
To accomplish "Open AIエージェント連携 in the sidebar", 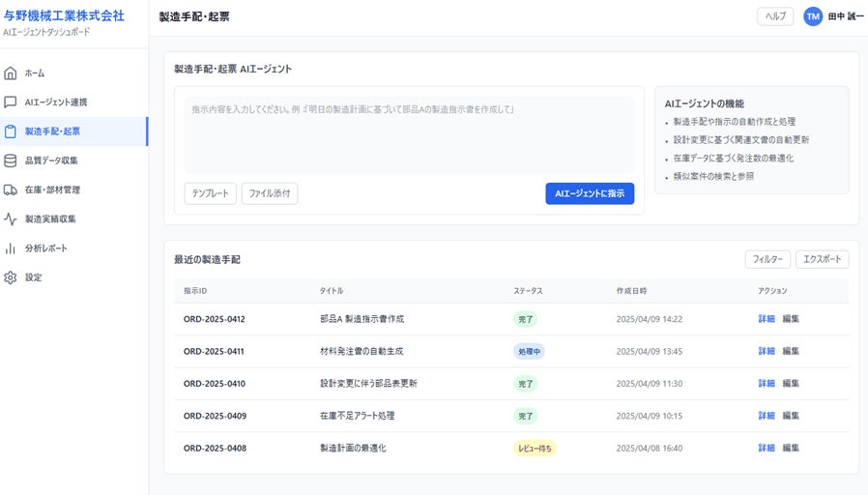I will point(73,102).
